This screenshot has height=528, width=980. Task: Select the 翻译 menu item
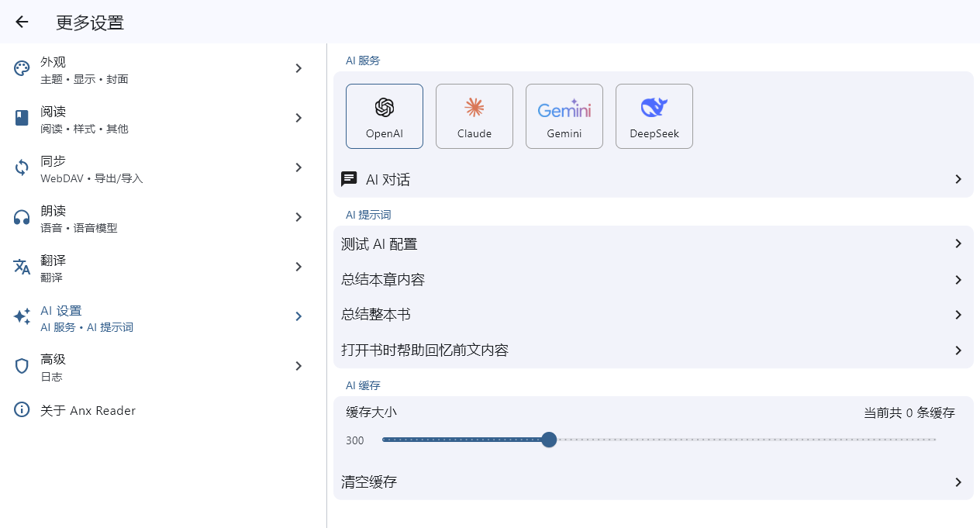coord(163,267)
